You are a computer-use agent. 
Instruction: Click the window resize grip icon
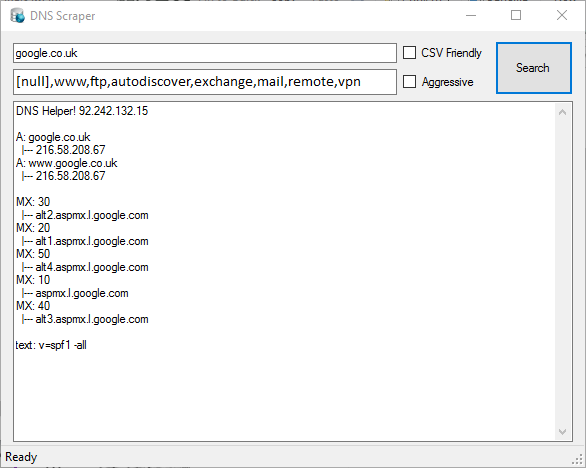578,459
